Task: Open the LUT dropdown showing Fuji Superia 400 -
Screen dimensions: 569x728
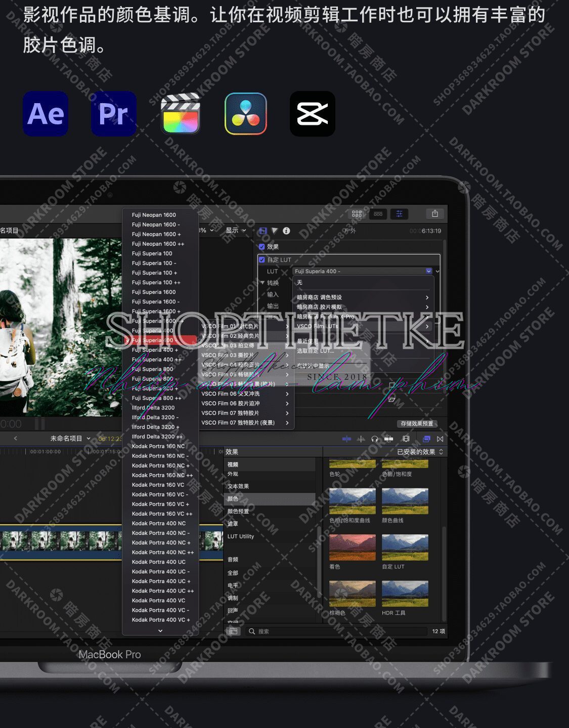Action: pyautogui.click(x=363, y=271)
